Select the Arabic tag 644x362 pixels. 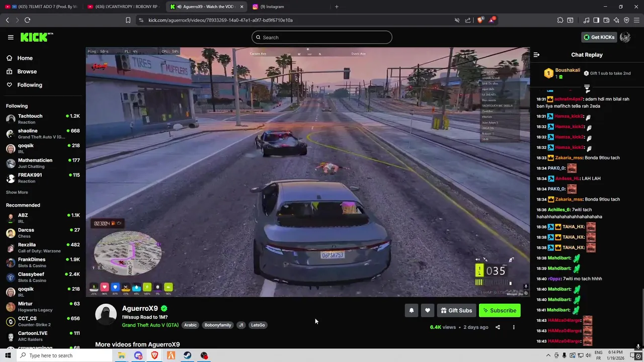pyautogui.click(x=190, y=325)
